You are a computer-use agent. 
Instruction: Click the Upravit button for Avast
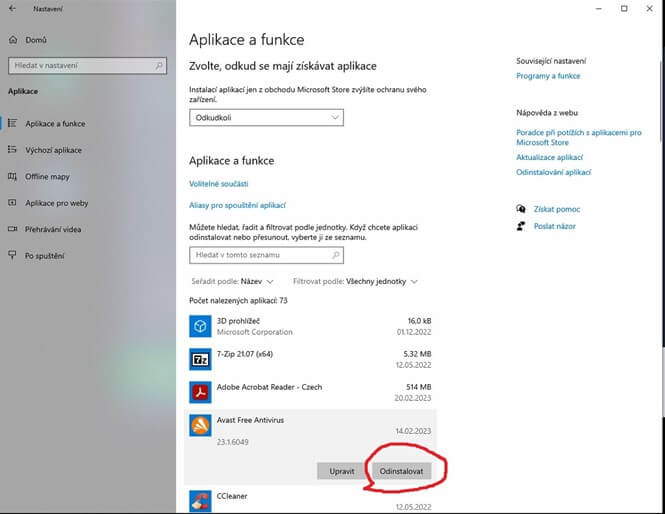[x=341, y=471]
